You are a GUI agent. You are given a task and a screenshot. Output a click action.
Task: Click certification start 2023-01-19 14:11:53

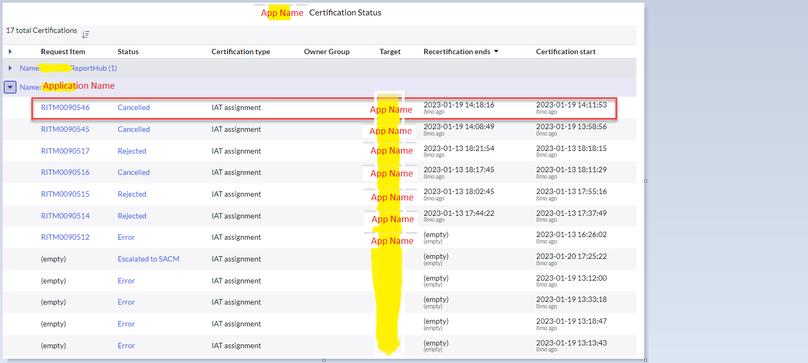point(571,105)
